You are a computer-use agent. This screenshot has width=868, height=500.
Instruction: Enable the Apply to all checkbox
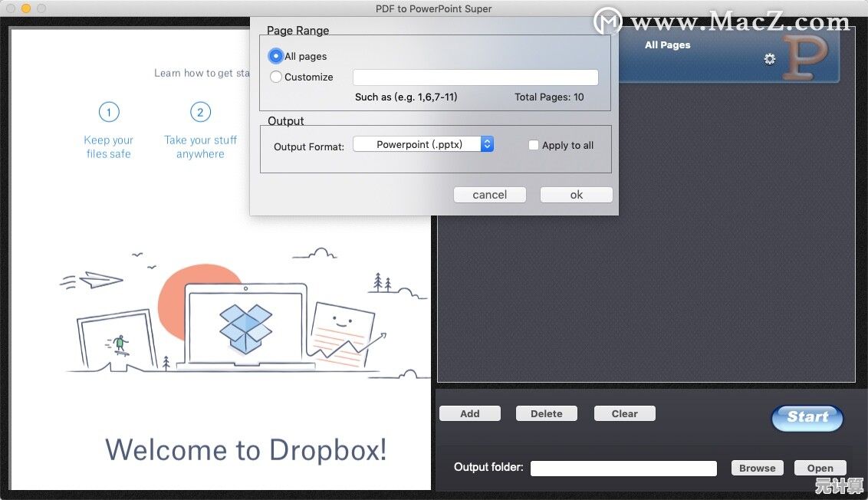[534, 145]
